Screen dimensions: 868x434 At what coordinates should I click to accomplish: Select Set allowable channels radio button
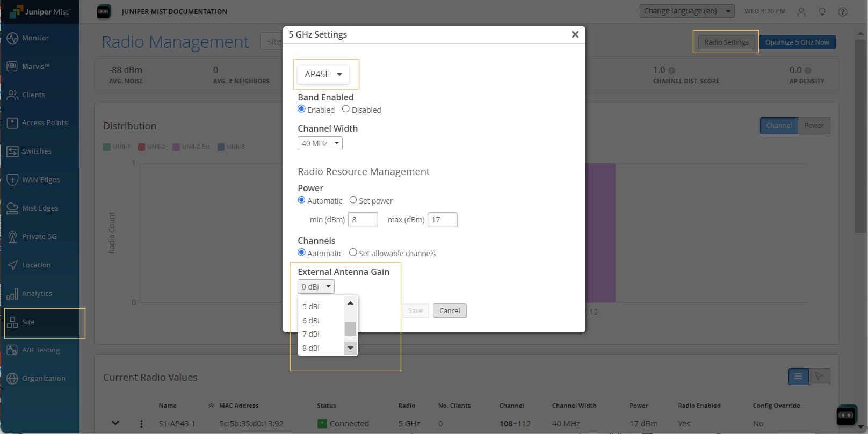[x=353, y=252]
